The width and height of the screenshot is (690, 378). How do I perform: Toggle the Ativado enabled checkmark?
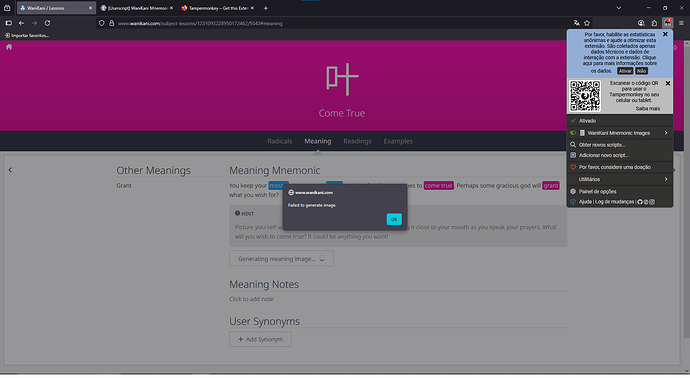(573, 121)
